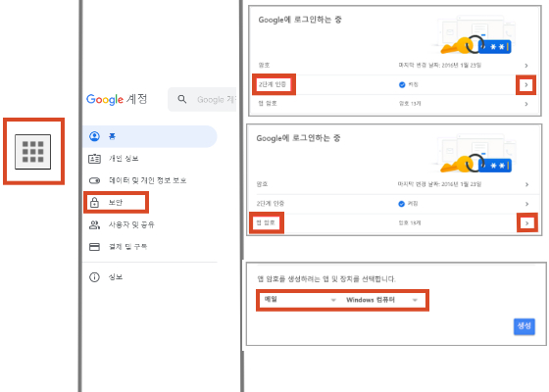This screenshot has height=392, width=549.
Task: Click the key illustration in upper card
Action: [476, 45]
